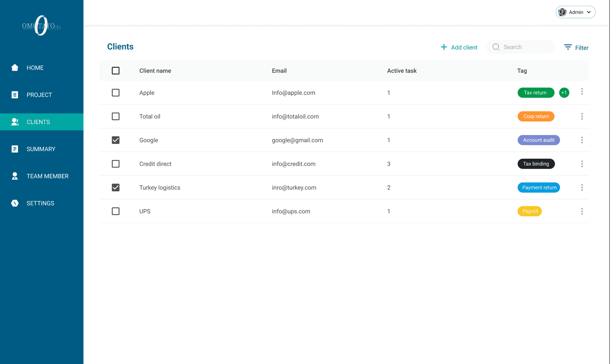Click the Settings icon in sidebar
Screen dimensions: 610x364
tap(15, 203)
